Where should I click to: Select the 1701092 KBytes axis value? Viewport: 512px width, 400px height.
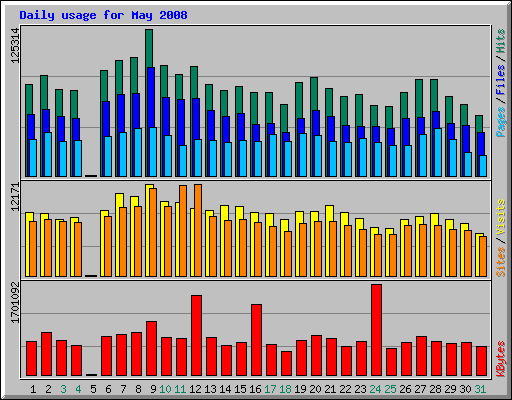coord(15,303)
